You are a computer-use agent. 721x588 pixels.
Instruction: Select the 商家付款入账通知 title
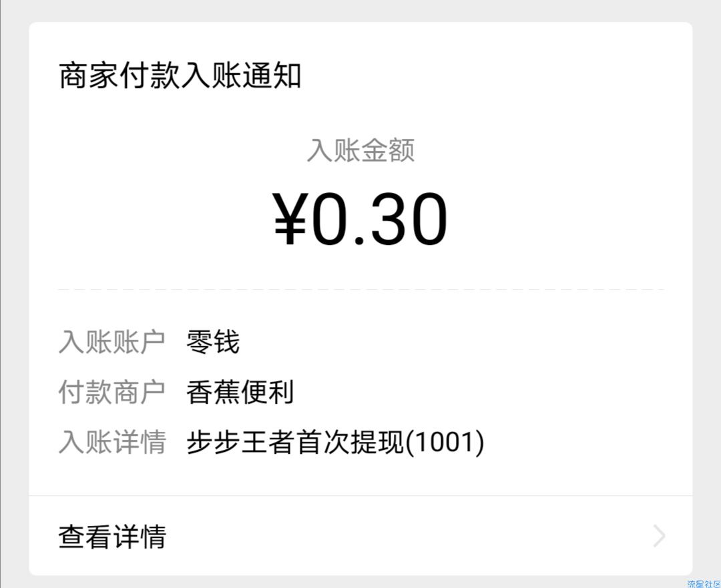[180, 75]
